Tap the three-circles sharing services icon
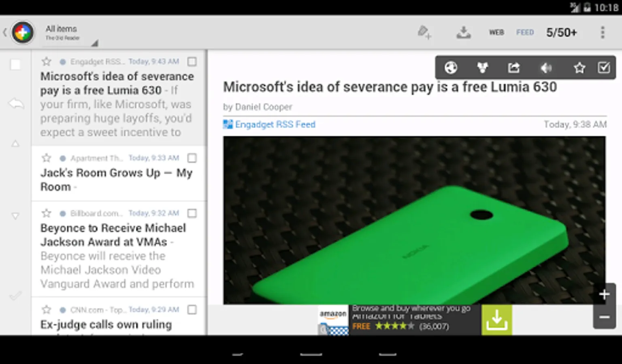This screenshot has width=622, height=364. pos(482,68)
